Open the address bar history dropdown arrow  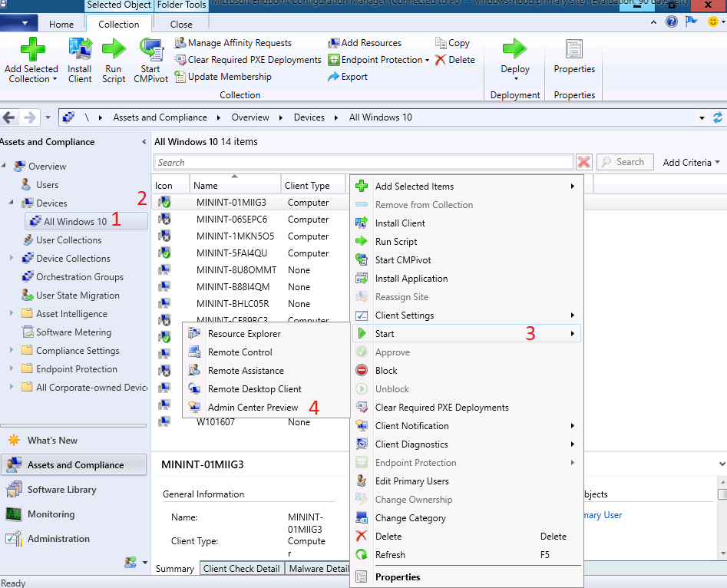coord(702,117)
